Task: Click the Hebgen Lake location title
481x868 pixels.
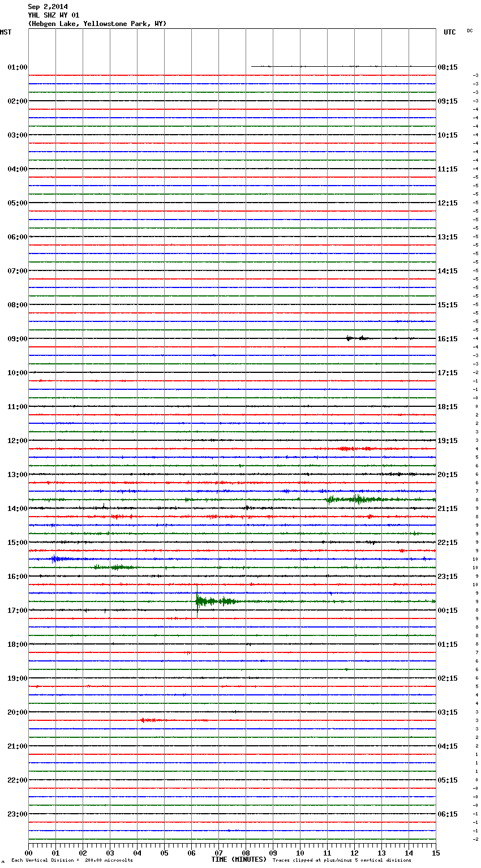Action: 97,24
